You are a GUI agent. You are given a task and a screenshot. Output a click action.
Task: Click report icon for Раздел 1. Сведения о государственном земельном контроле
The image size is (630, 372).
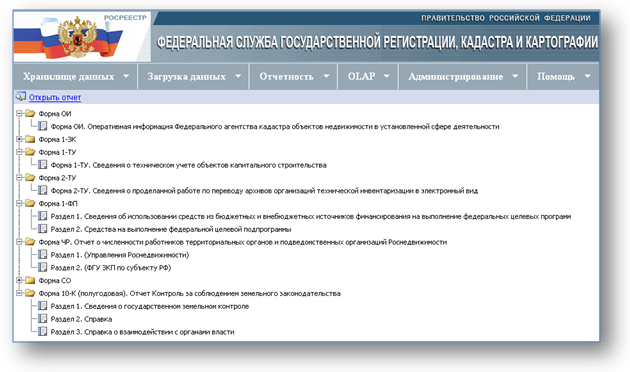click(43, 306)
